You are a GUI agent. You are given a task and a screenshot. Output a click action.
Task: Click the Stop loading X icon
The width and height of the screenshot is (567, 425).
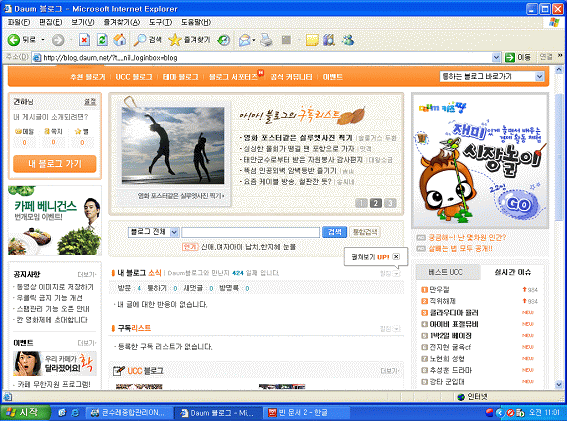[84, 40]
